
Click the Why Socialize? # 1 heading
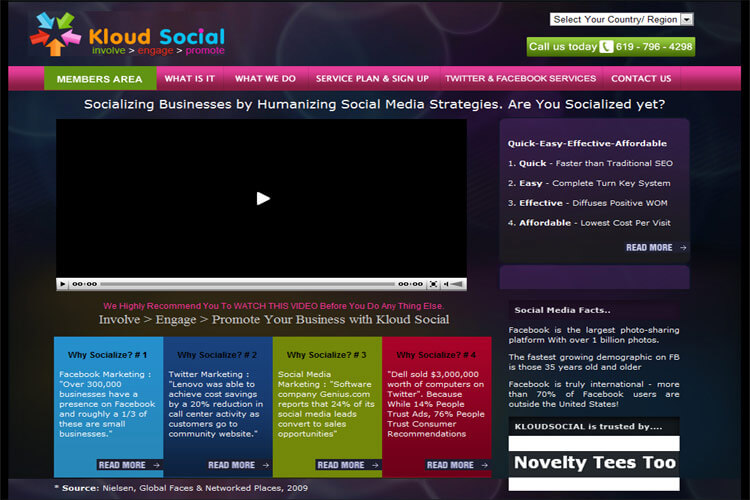point(107,355)
